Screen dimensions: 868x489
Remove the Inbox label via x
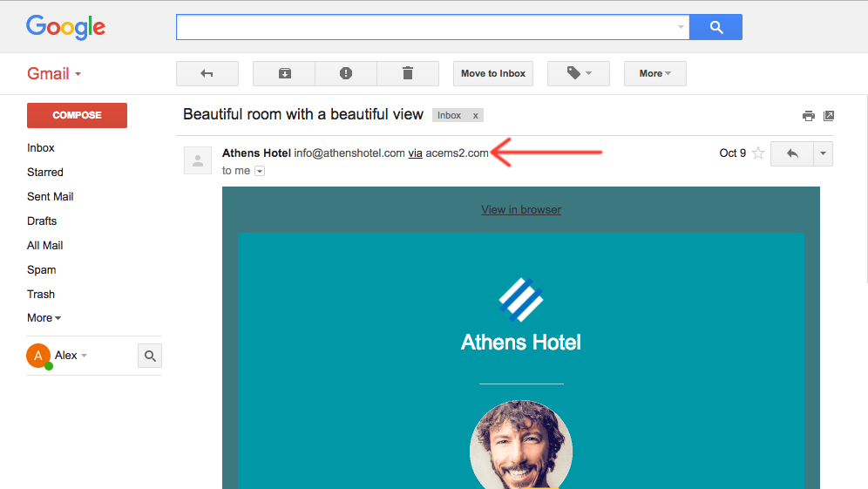tap(475, 116)
